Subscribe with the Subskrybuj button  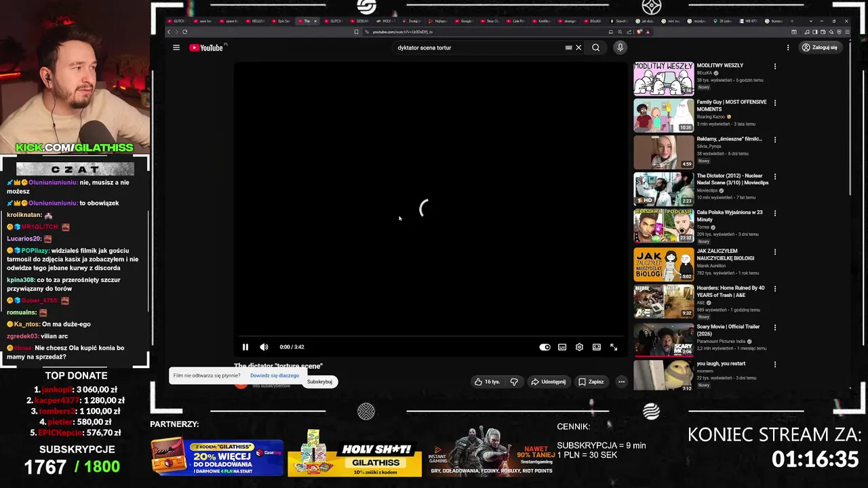coord(319,382)
